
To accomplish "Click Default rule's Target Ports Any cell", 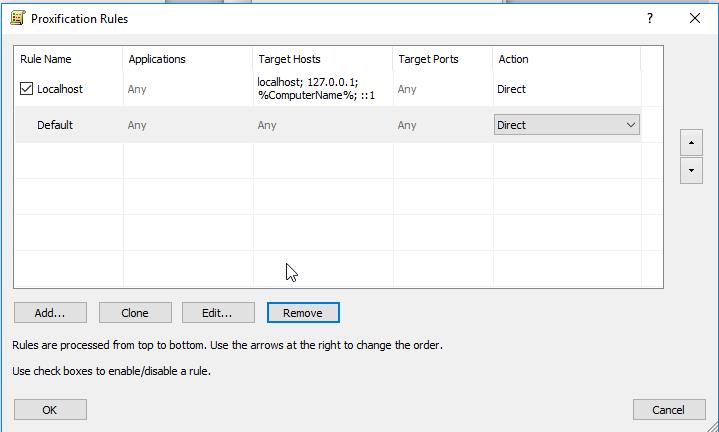I will 407,125.
